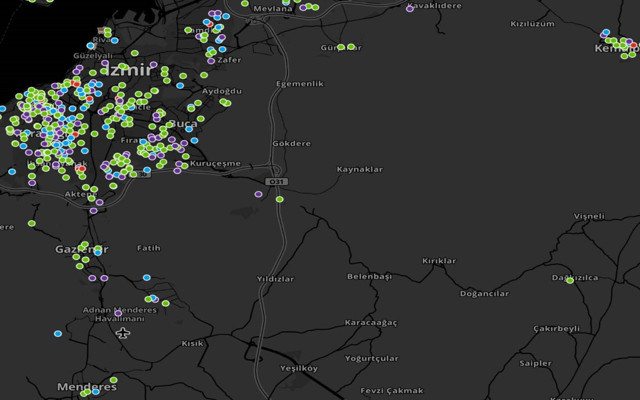Click the Çakırbeyli village label
Viewport: 640px width, 400px height.
click(556, 328)
